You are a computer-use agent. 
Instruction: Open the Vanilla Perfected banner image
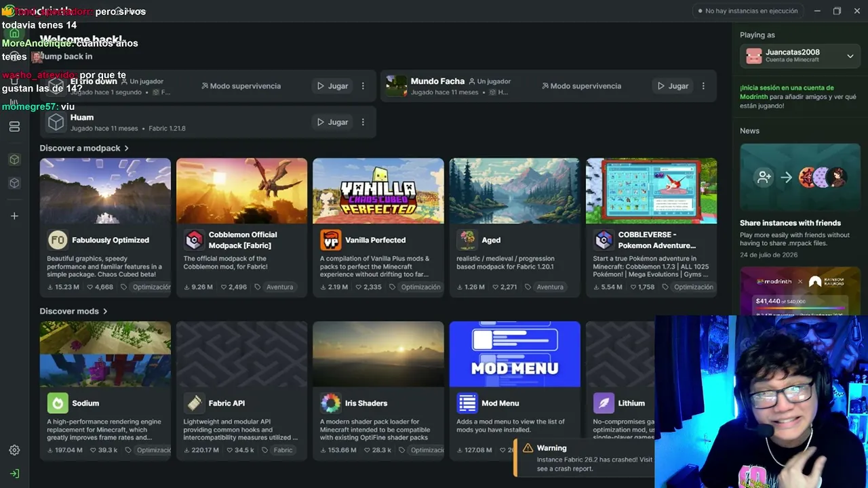[x=378, y=191]
